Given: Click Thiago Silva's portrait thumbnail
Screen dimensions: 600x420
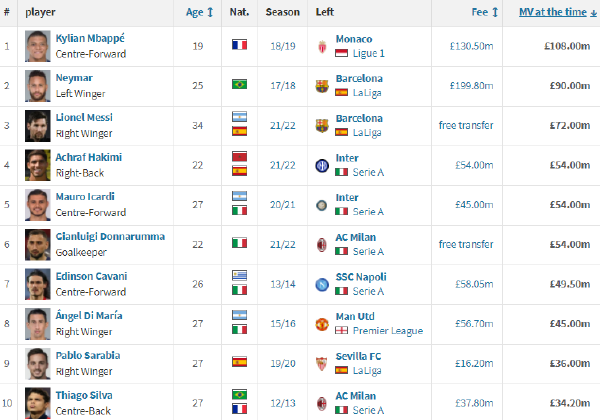Looking at the screenshot, I should pyautogui.click(x=38, y=403).
